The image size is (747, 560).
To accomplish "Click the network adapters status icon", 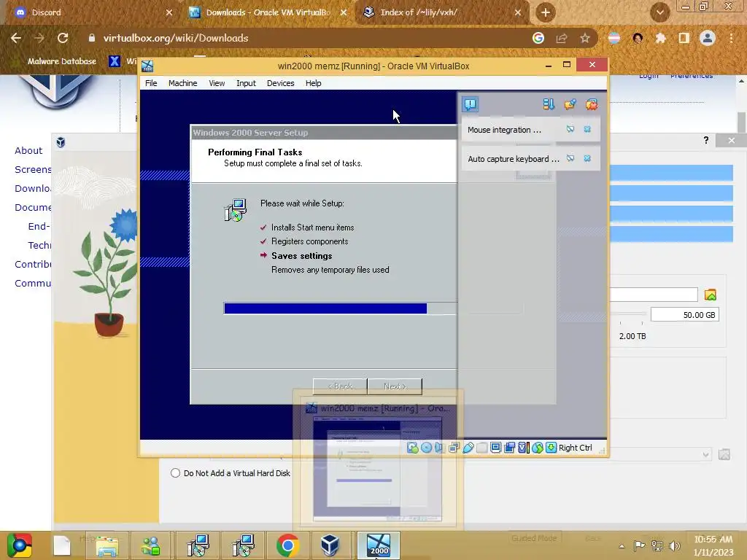I will 454,448.
